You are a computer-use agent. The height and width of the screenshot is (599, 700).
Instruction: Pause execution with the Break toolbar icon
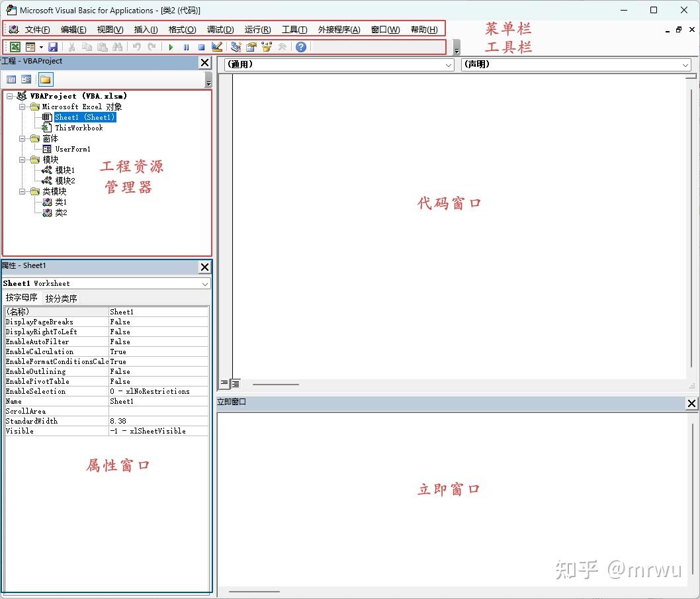(x=186, y=46)
